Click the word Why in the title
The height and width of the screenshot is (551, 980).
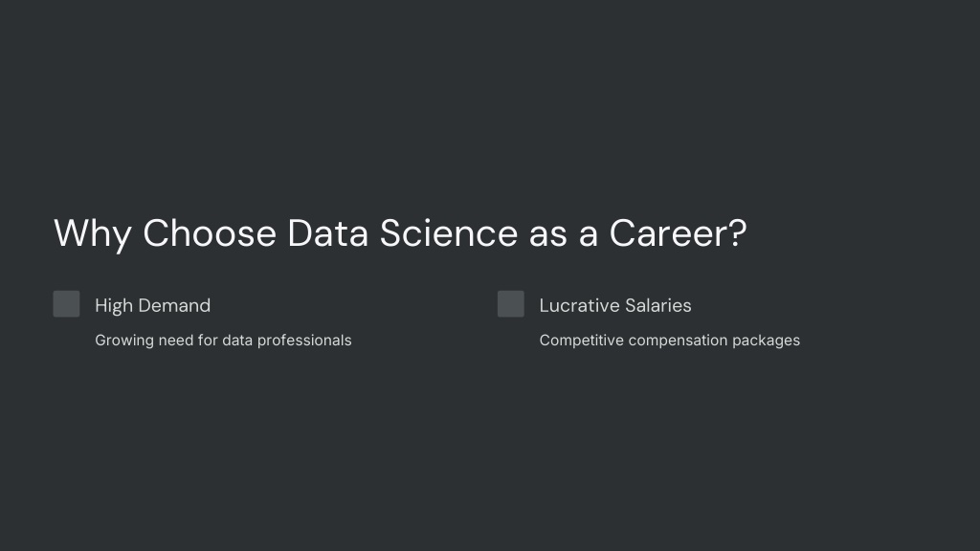[93, 235]
